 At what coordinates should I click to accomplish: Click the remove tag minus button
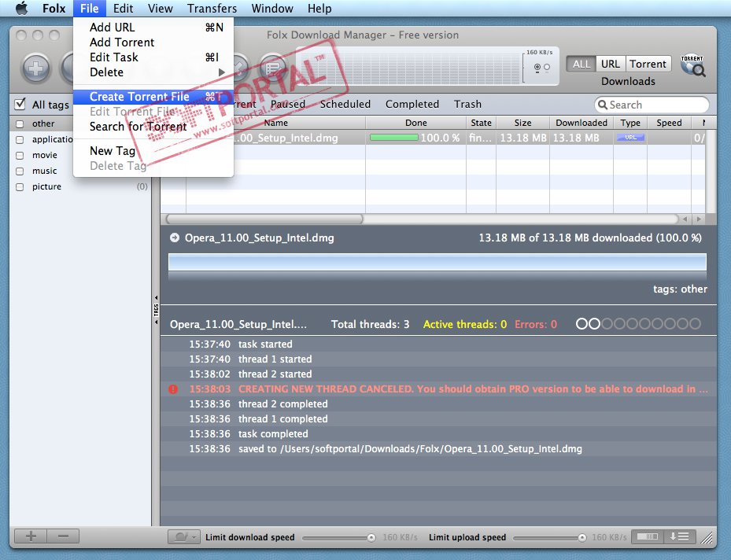pyautogui.click(x=63, y=536)
